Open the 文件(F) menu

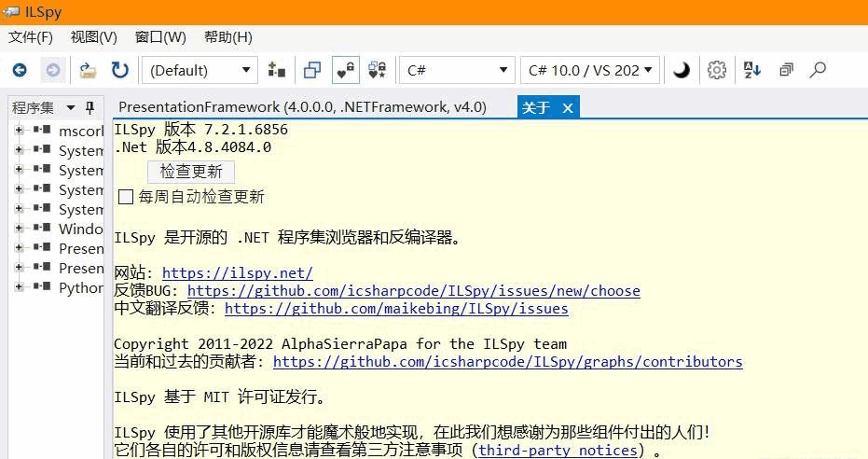(x=31, y=37)
